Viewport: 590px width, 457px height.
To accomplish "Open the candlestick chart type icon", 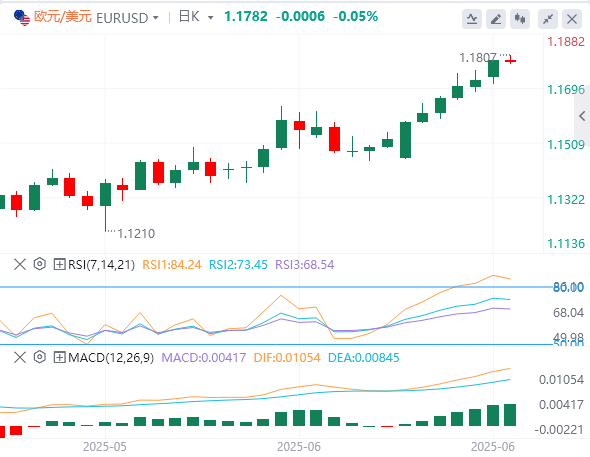I will click(x=520, y=18).
